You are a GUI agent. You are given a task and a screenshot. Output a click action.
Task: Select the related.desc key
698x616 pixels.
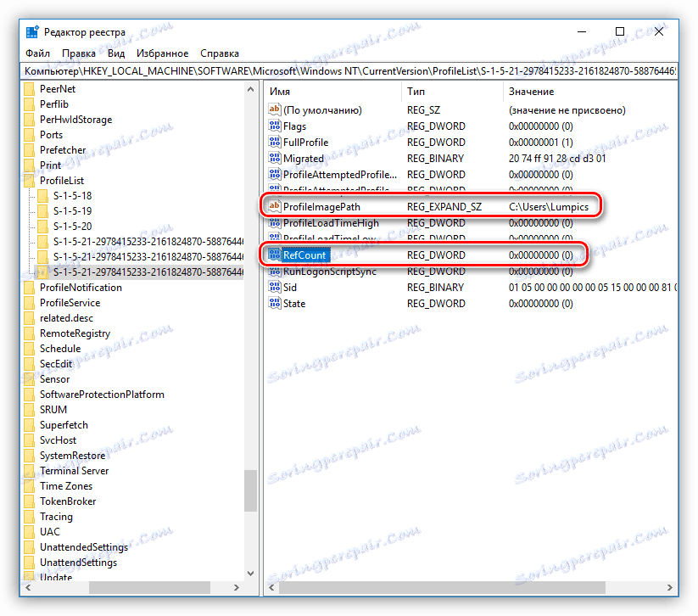coord(66,318)
